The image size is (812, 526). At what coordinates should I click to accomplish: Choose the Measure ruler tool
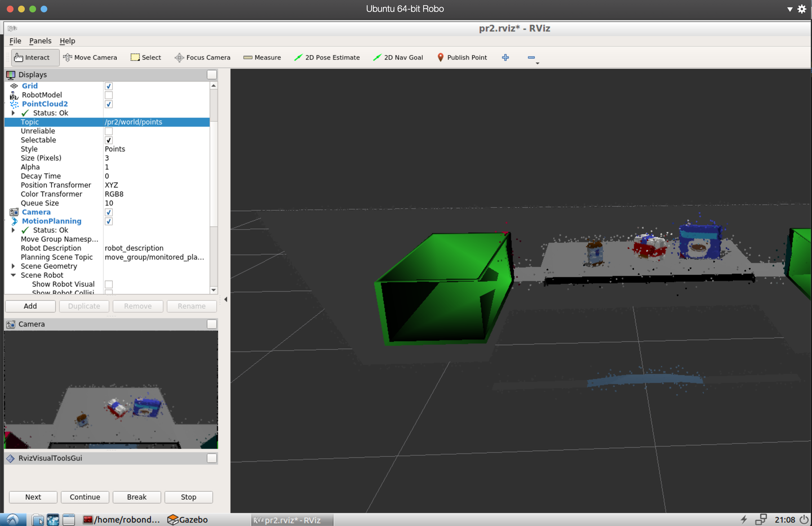click(262, 57)
